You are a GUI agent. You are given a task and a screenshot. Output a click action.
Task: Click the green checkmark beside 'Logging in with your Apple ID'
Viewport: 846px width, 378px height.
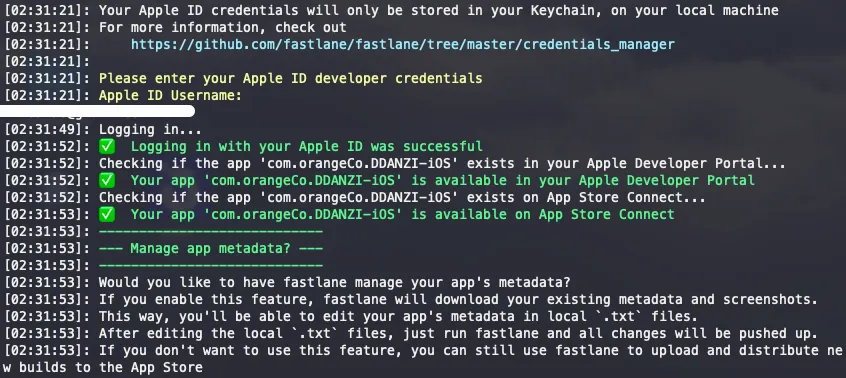[107, 146]
